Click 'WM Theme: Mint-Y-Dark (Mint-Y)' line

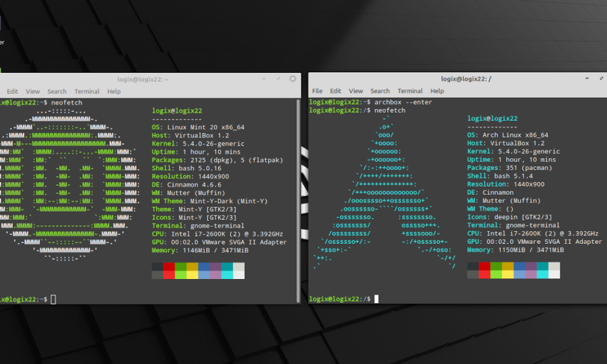coord(209,201)
